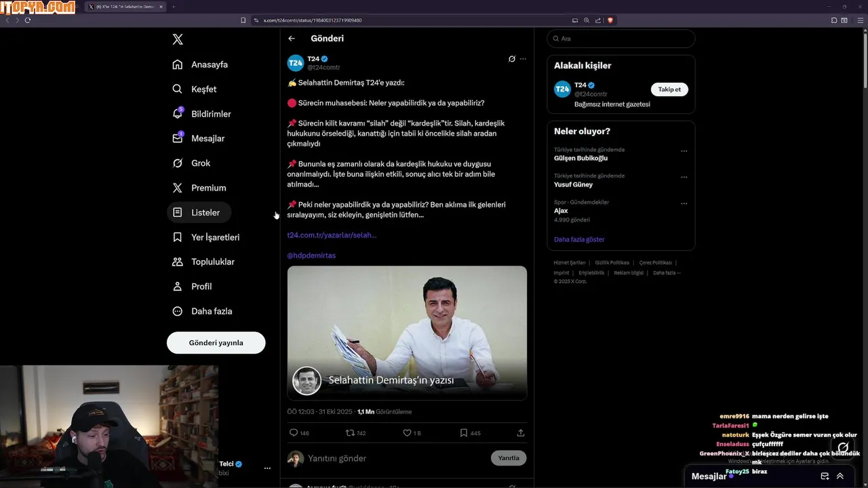868x488 pixels.
Task: Click Brave Shields lion icon
Action: tap(610, 20)
